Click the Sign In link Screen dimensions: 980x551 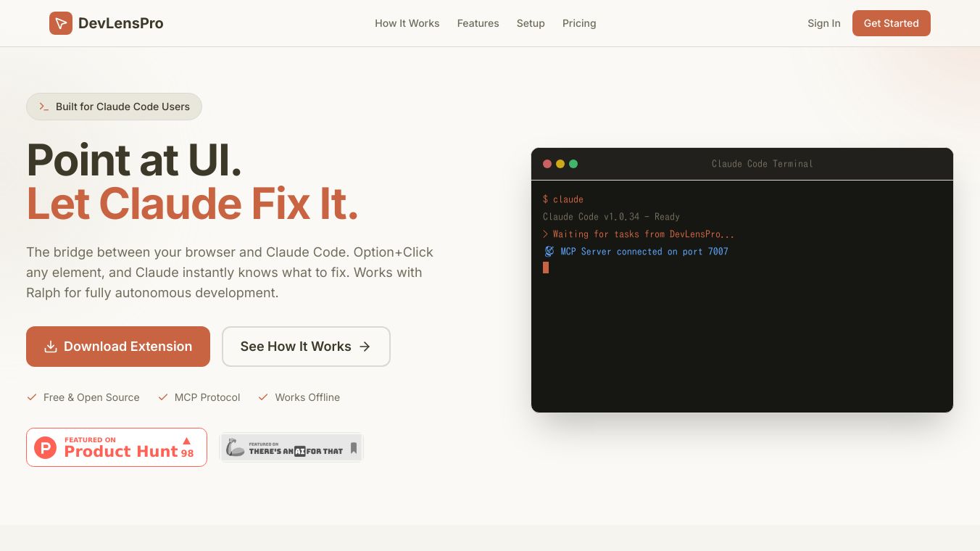(x=824, y=23)
